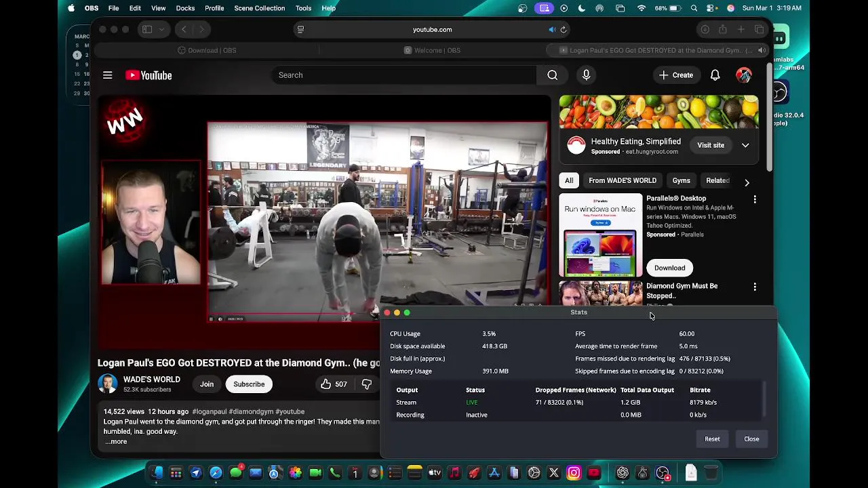Open YouTube notifications bell
Viewport: 868px width, 488px height.
(715, 75)
